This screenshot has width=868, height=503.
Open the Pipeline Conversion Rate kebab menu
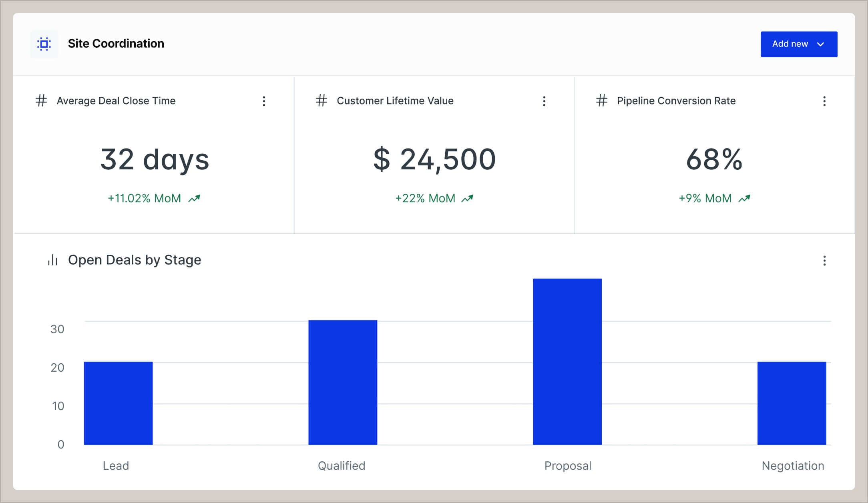[824, 101]
